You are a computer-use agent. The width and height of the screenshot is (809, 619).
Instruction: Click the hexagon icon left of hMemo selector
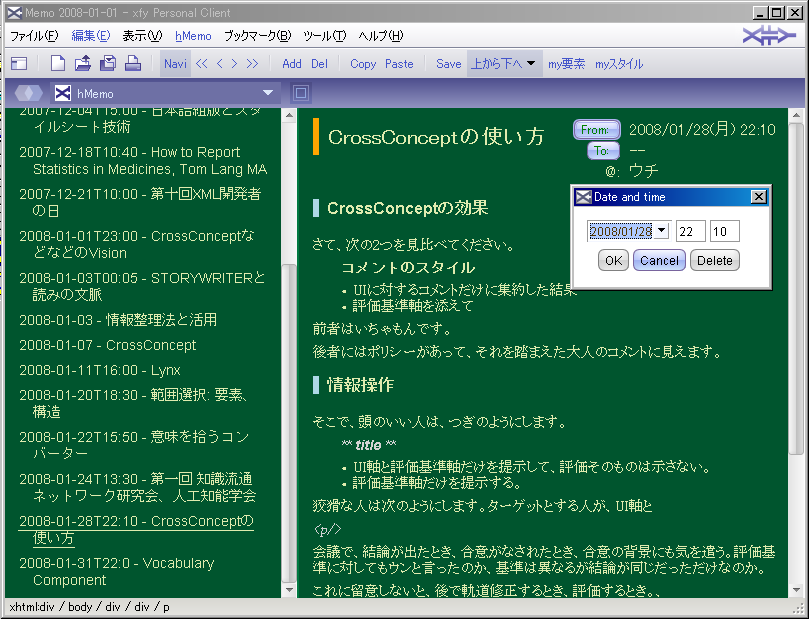click(x=28, y=93)
